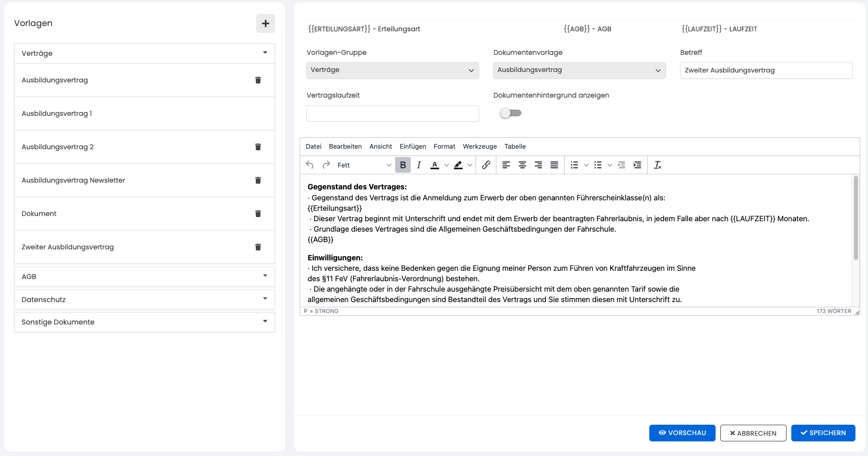Click the editor resize handle
868x456 pixels.
[x=857, y=311]
